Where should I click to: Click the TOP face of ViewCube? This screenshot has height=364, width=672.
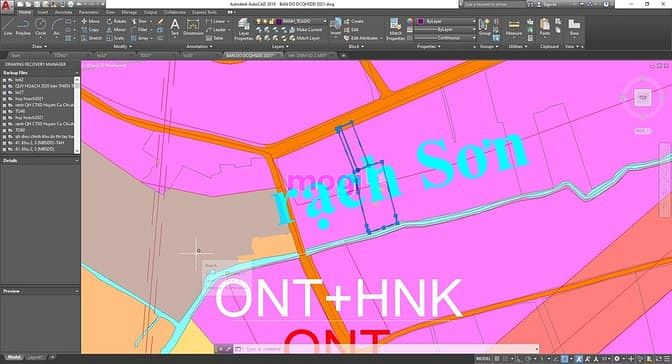(x=642, y=98)
